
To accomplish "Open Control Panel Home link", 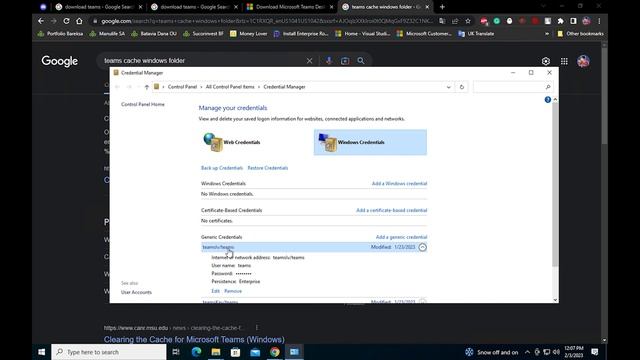I will tap(143, 104).
